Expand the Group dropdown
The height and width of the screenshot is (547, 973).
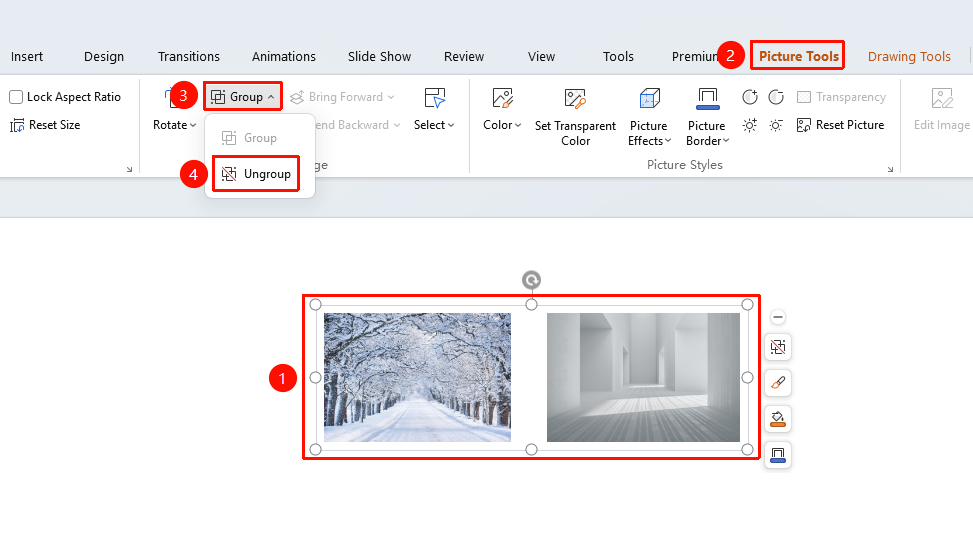pyautogui.click(x=243, y=97)
